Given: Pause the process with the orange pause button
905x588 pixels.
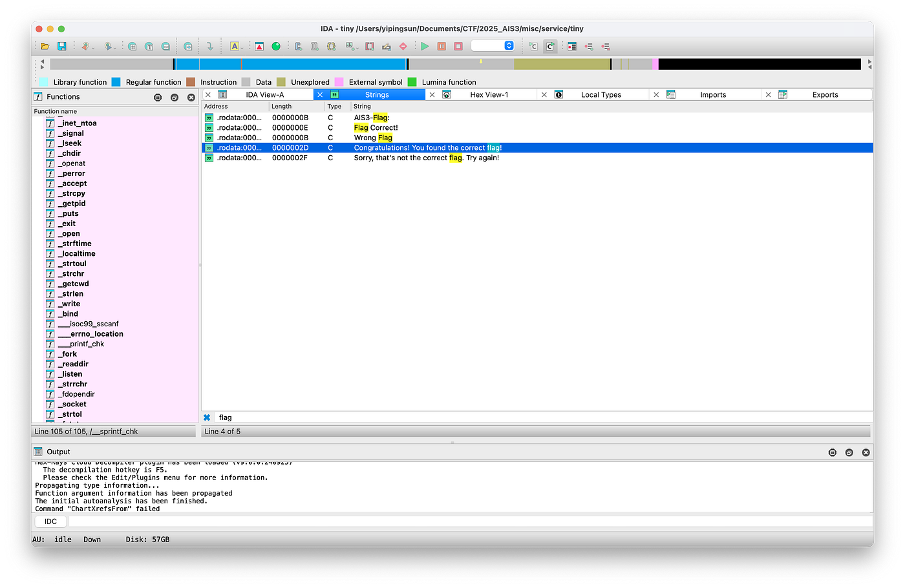Looking at the screenshot, I should pos(442,47).
